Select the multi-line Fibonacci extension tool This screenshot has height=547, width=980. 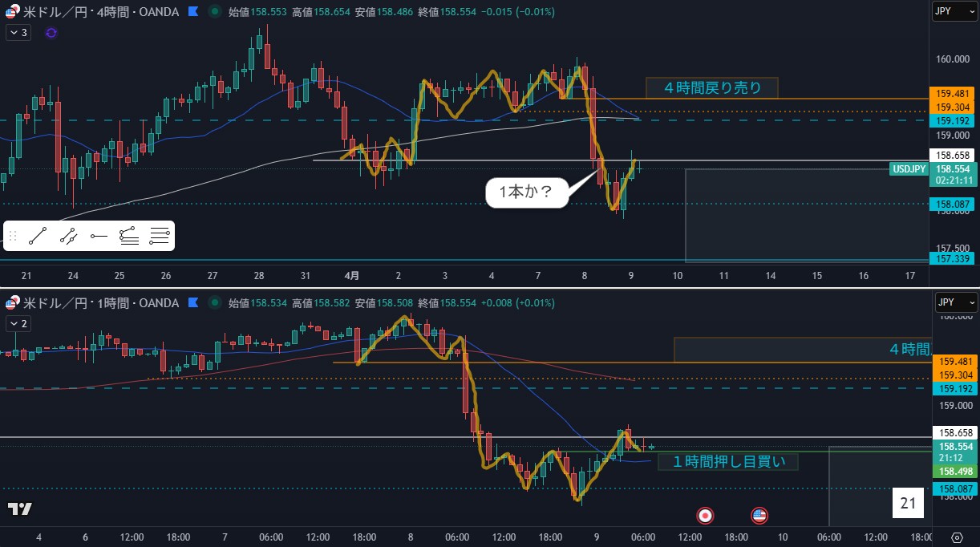(159, 236)
